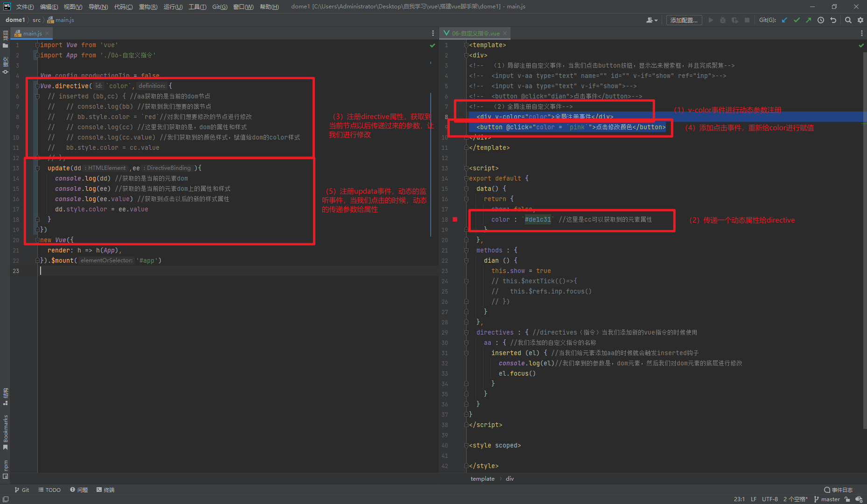867x504 pixels.
Task: Open the master branch selector
Action: tap(827, 499)
